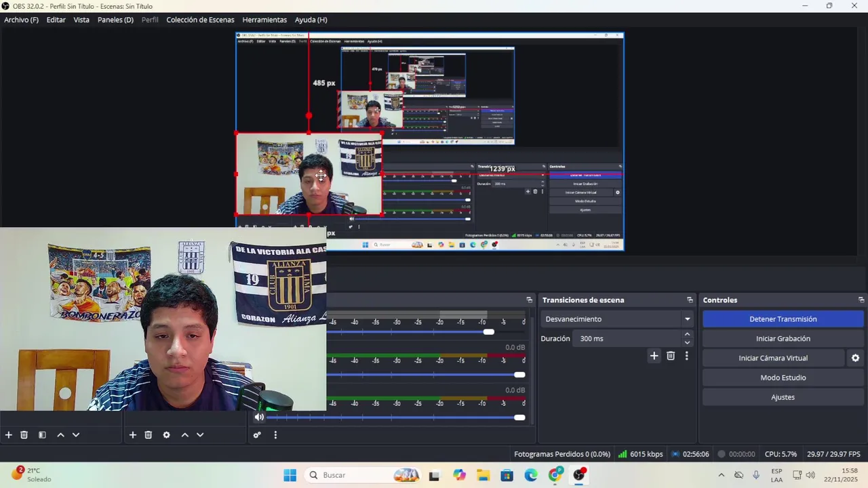The image size is (868, 488).
Task: Open the Desvanecimiento transition dropdown
Action: coord(617,319)
